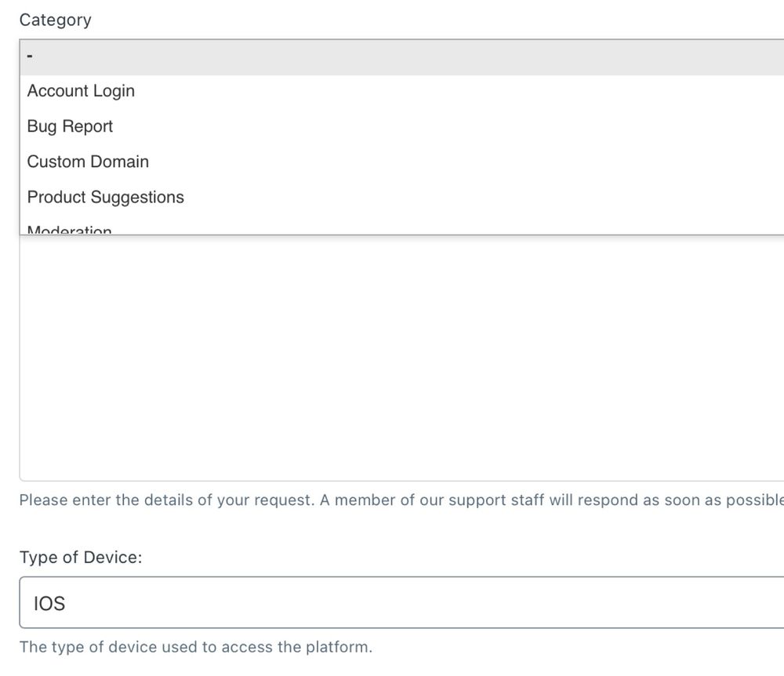Click the Category field label
The image size is (784, 676).
click(x=55, y=20)
